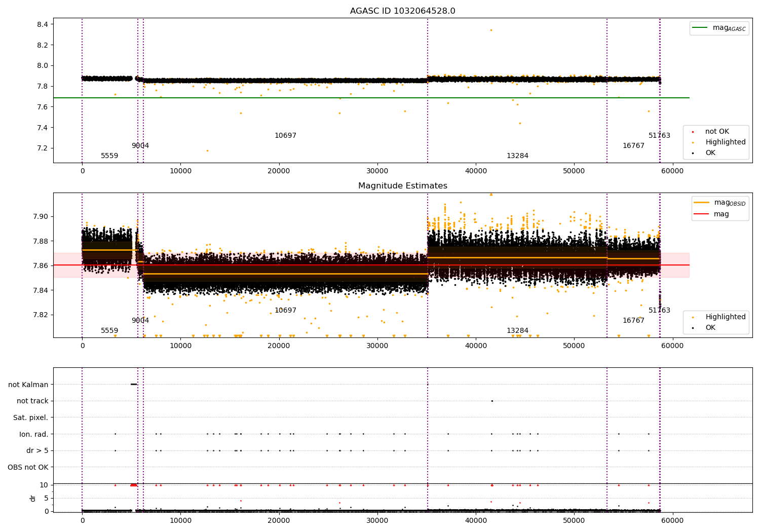The image size is (760, 532).
Task: Click obsid label 10697 in the middle plot
Action: point(285,311)
